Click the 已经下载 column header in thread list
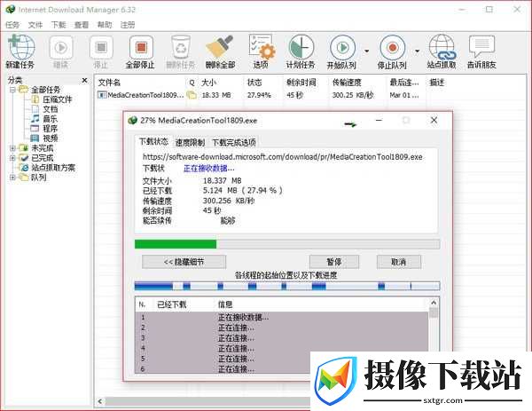The width and height of the screenshot is (532, 411). (172, 304)
